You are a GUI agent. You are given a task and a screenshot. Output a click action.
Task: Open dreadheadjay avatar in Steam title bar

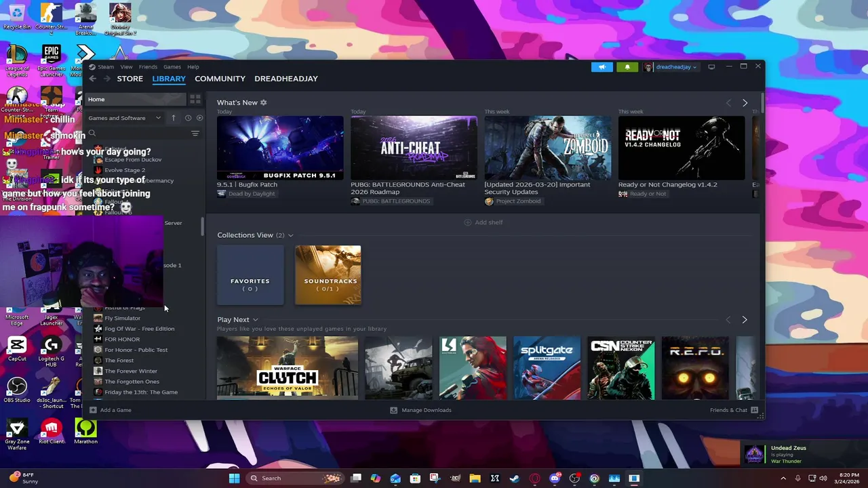coord(649,67)
